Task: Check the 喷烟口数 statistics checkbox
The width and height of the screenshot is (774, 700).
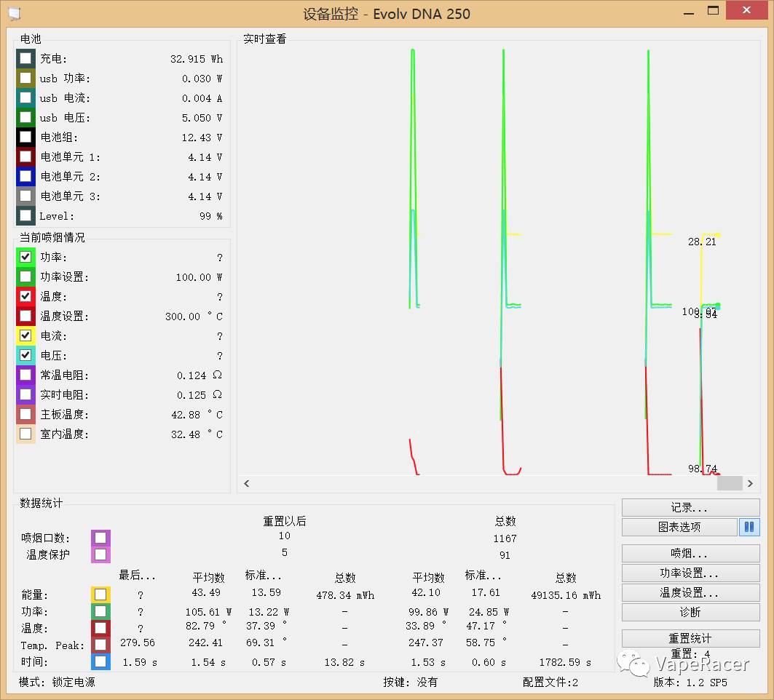Action: click(x=100, y=538)
